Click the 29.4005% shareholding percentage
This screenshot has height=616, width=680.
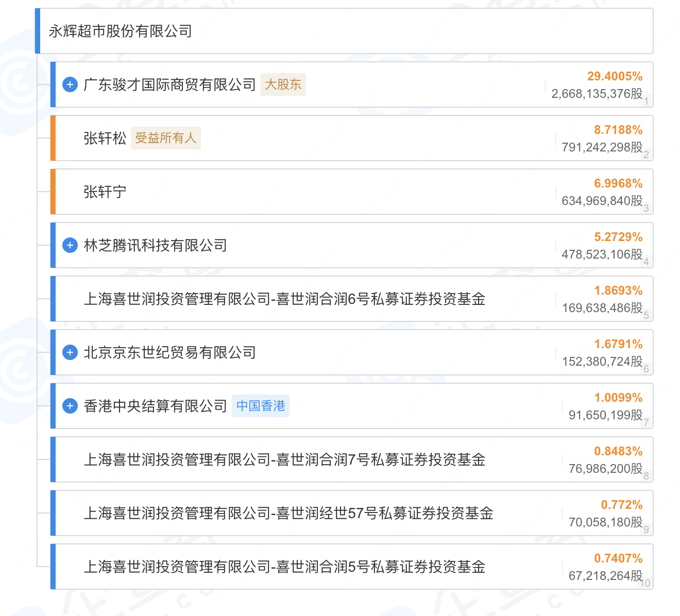615,76
